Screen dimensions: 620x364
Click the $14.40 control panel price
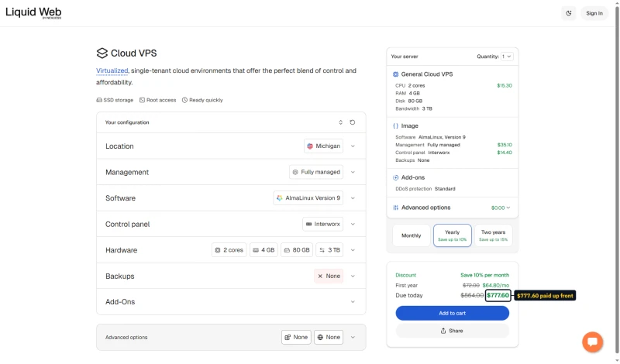coord(505,153)
